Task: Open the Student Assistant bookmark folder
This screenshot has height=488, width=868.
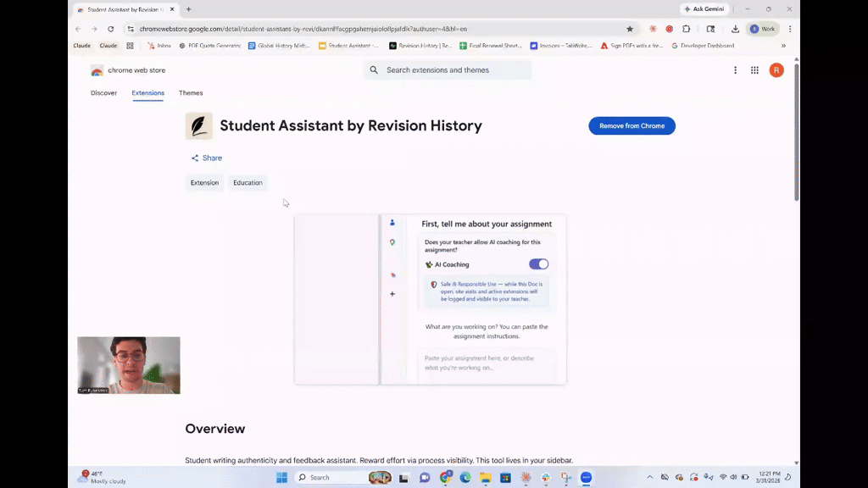Action: (348, 46)
